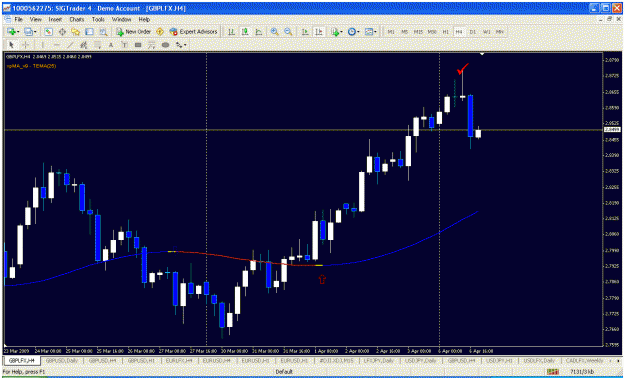Screen dimensions: 625x378
Task: Open the Periods clock icon
Action: [351, 32]
